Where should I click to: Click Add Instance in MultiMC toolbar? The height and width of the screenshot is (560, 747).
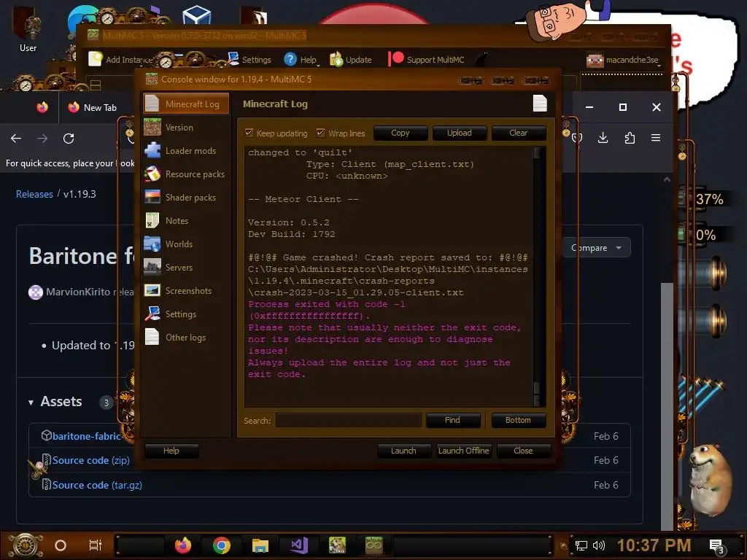(120, 60)
